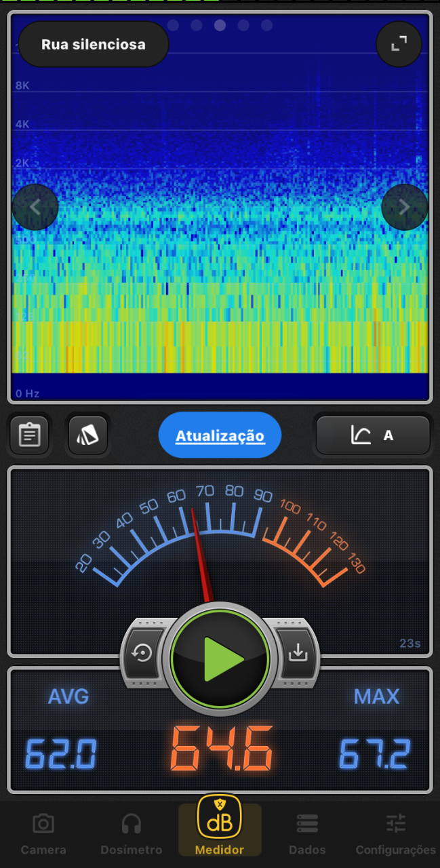Expand the spectrogram to fullscreen
Viewport: 440px width, 868px height.
coord(399,44)
